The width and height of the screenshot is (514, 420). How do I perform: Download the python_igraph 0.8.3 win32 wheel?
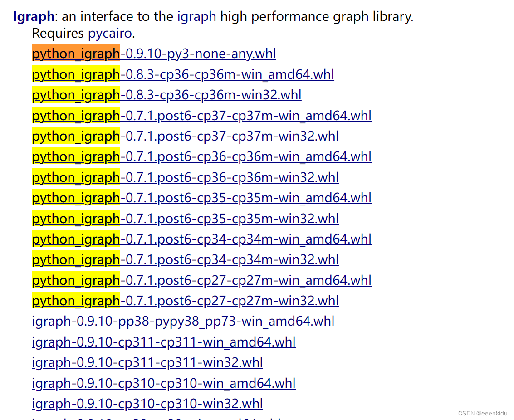(x=166, y=95)
